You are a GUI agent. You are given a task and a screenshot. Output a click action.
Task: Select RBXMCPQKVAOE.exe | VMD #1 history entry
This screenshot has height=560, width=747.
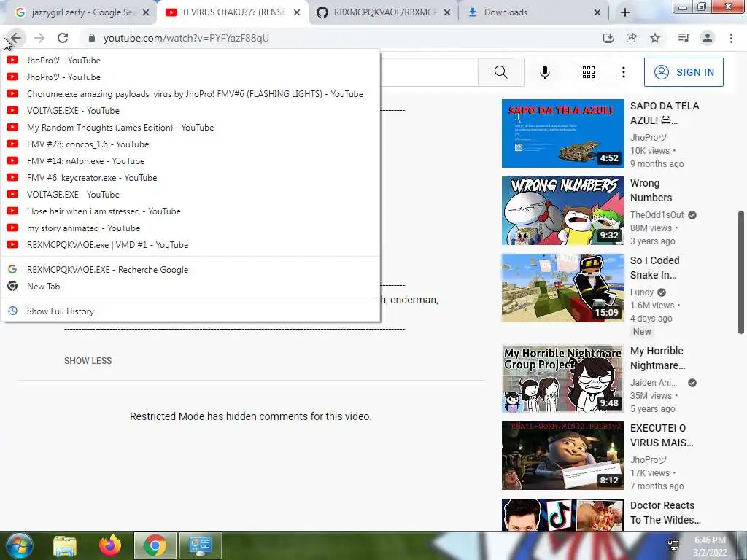pos(190,245)
